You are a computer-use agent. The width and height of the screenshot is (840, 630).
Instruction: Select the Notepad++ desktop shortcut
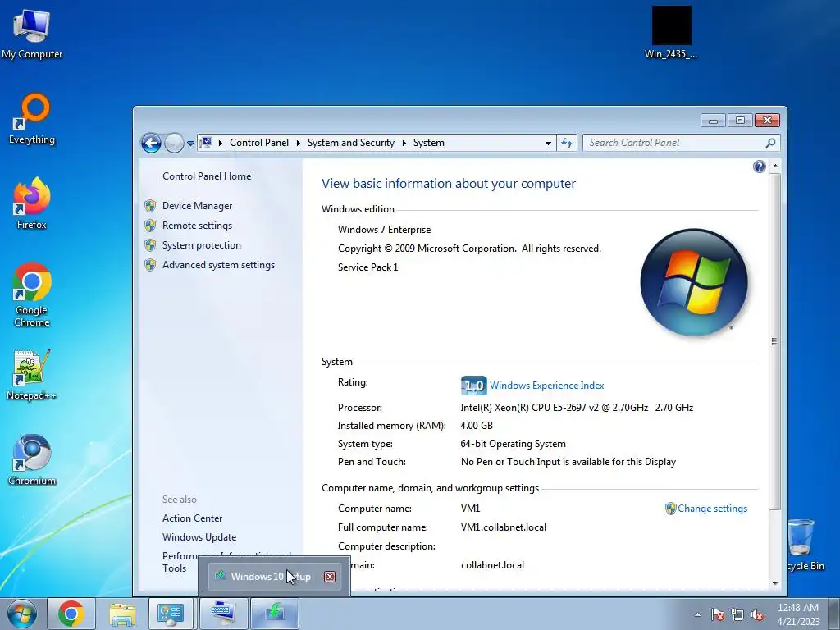(x=32, y=374)
